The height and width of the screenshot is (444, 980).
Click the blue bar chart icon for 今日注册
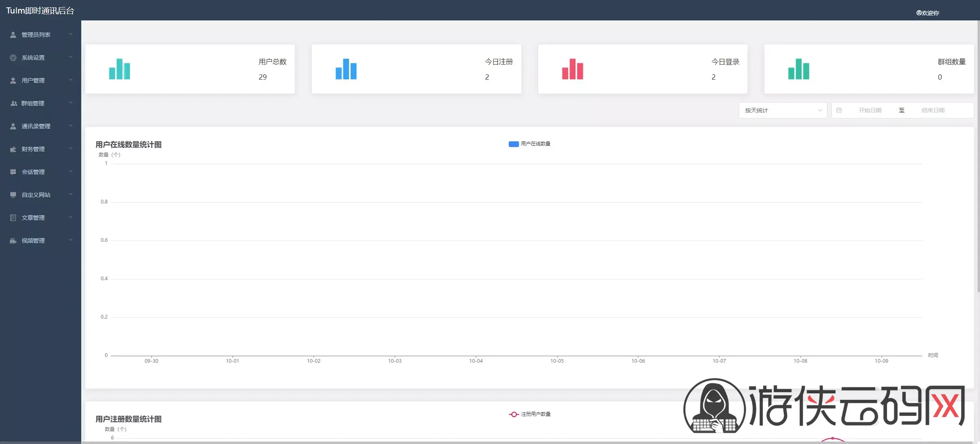(x=346, y=69)
